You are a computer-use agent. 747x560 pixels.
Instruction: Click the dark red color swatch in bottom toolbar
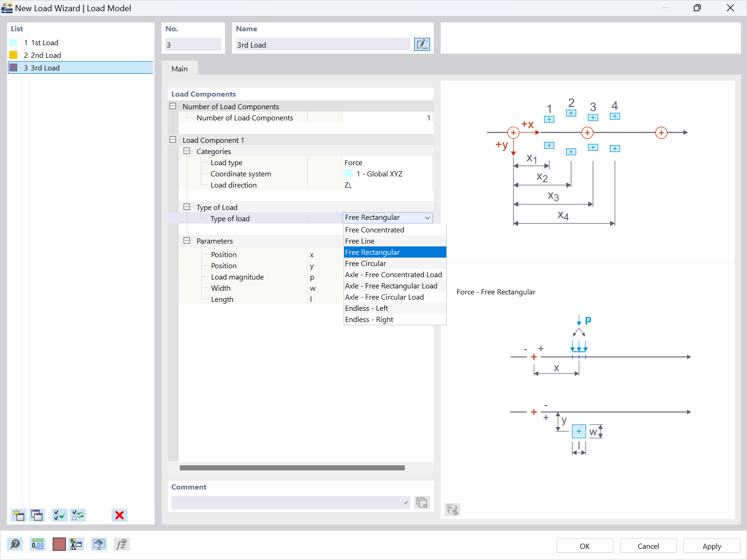click(59, 544)
